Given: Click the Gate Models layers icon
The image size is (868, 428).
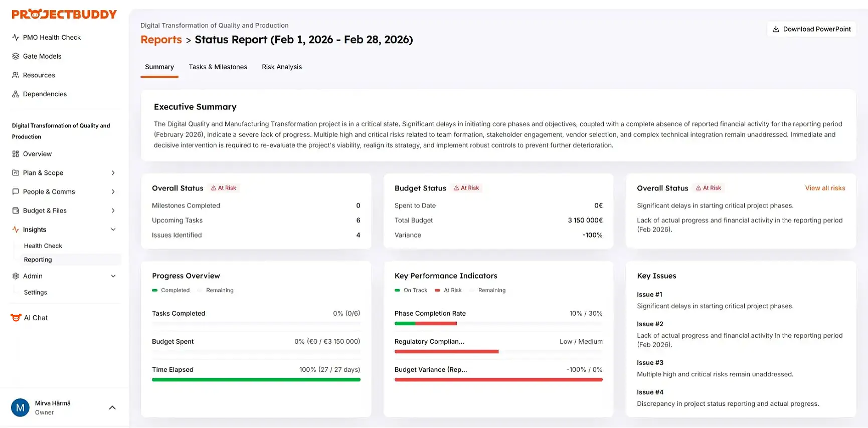Looking at the screenshot, I should pyautogui.click(x=16, y=57).
